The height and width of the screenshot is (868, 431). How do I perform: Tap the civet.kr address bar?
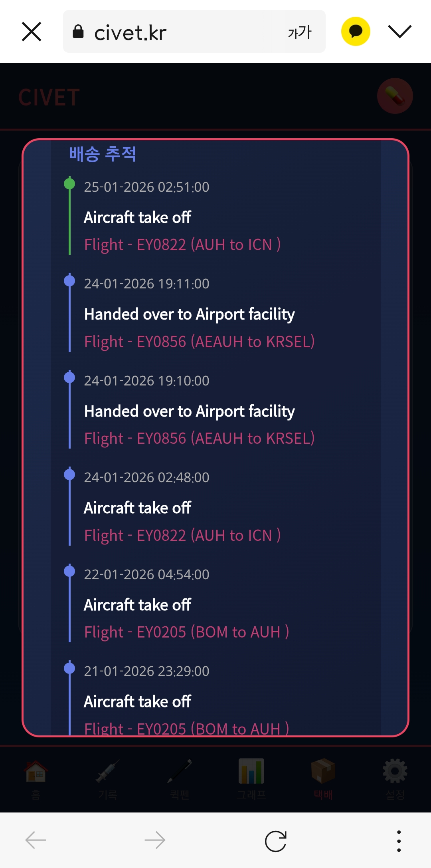(176, 32)
